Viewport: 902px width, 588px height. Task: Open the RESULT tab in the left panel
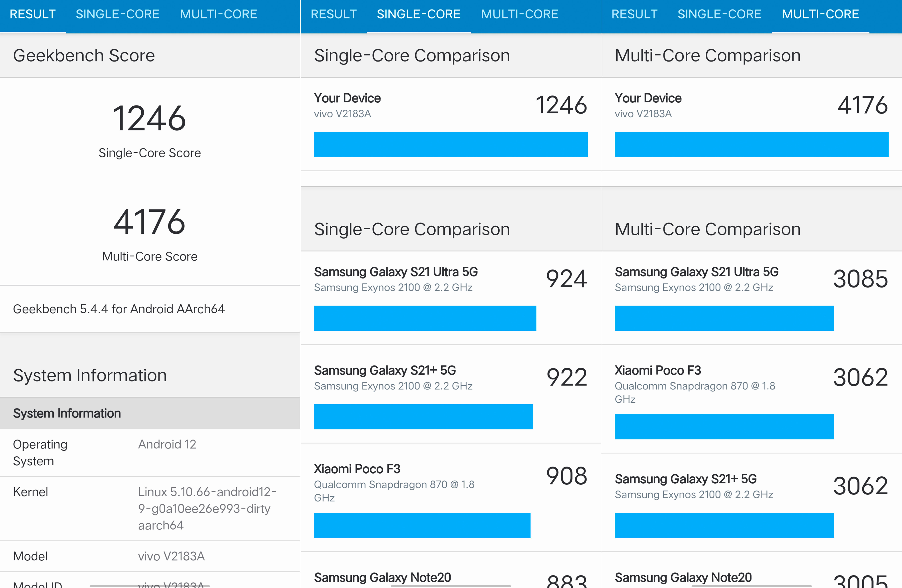(x=33, y=14)
